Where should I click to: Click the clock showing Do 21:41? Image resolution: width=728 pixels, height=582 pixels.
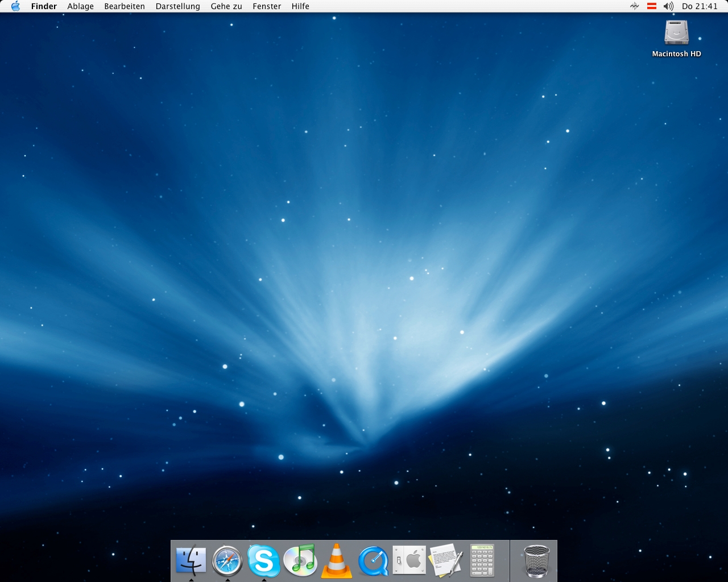tap(700, 6)
